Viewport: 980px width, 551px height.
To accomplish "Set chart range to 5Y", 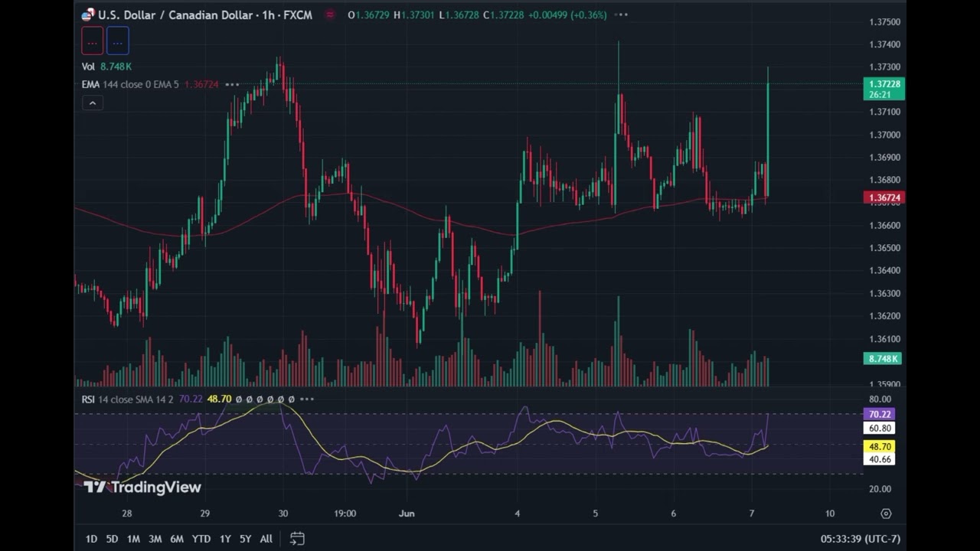I will 245,539.
